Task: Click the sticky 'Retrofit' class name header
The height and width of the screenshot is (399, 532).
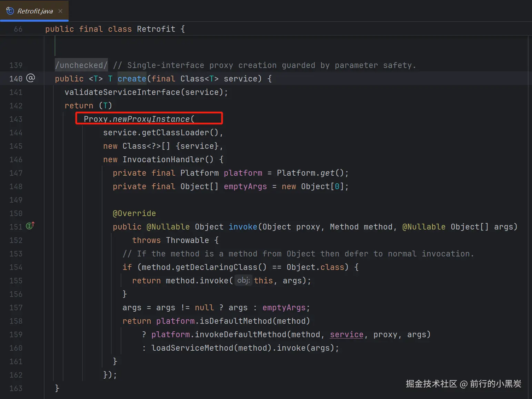Action: click(156, 29)
